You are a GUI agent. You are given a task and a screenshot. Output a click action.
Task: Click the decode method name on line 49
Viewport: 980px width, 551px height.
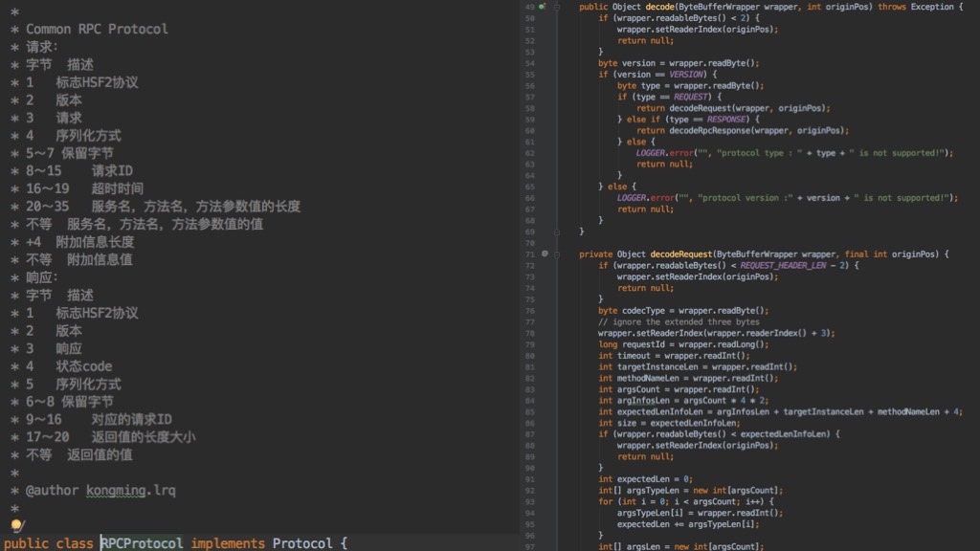coord(659,7)
